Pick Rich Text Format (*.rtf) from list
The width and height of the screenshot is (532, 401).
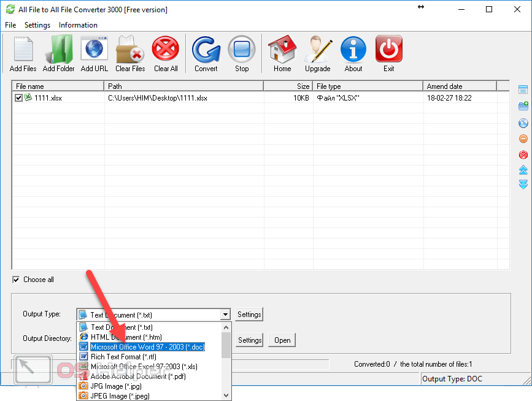(124, 357)
